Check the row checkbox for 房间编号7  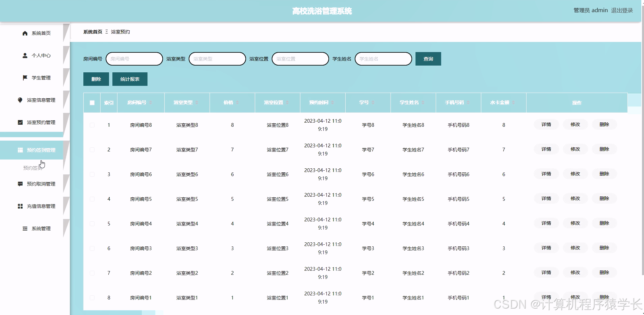tap(92, 150)
